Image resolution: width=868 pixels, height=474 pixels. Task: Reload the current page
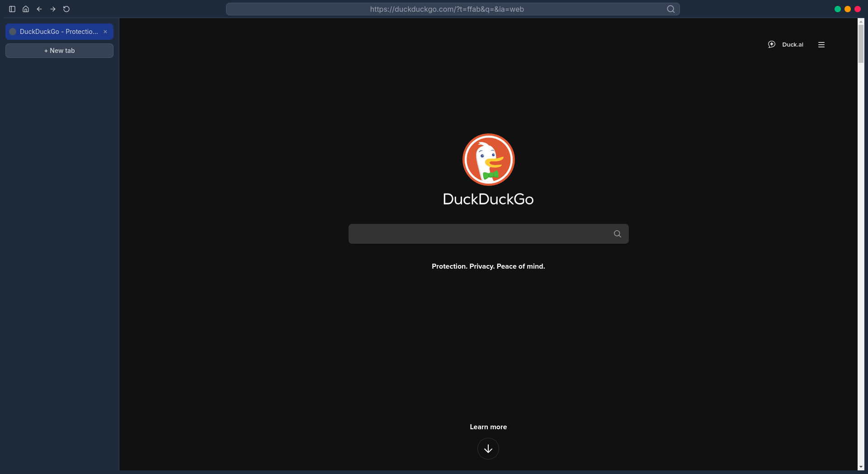(x=66, y=9)
